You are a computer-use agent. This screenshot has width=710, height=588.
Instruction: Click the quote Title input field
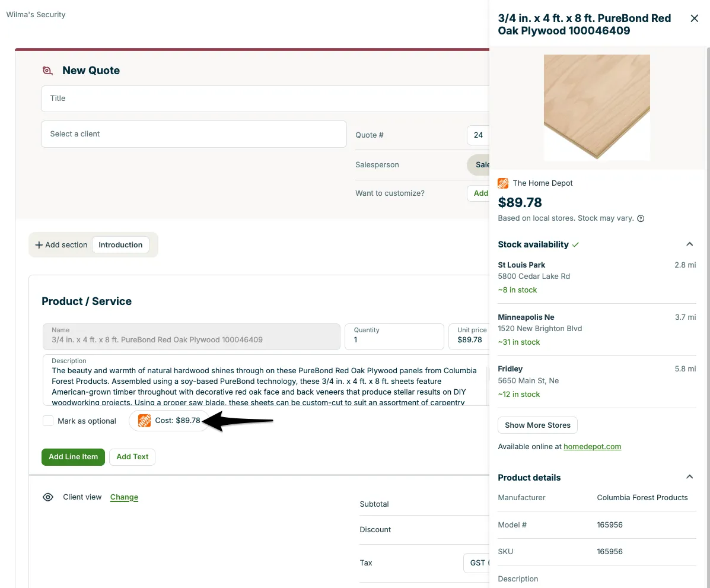[x=265, y=98]
